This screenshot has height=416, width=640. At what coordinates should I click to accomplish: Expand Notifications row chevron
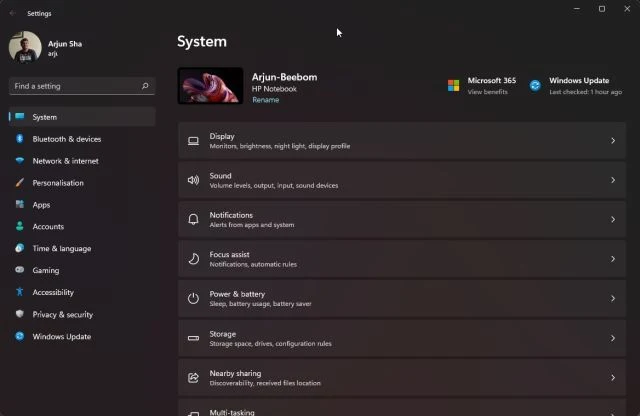(613, 220)
